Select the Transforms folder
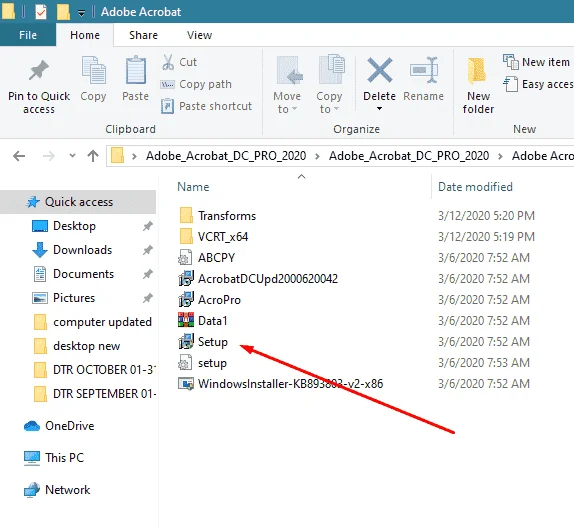Viewport: 574px width, 528px height. tap(218, 216)
